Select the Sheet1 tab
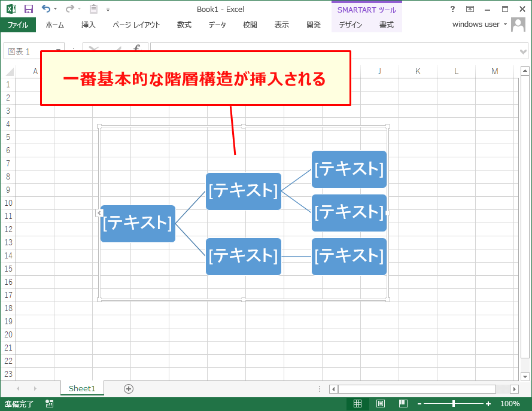 82,388
